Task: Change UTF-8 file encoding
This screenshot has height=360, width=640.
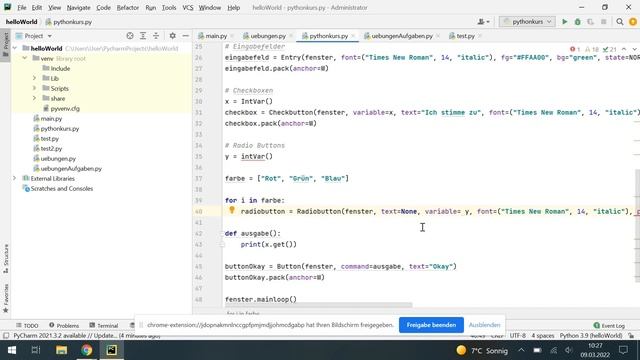Action: pos(518,336)
